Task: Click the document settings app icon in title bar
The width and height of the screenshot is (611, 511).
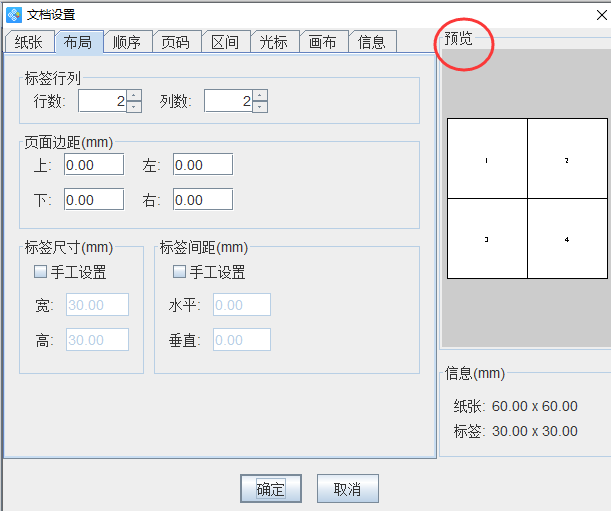Action: [x=13, y=14]
